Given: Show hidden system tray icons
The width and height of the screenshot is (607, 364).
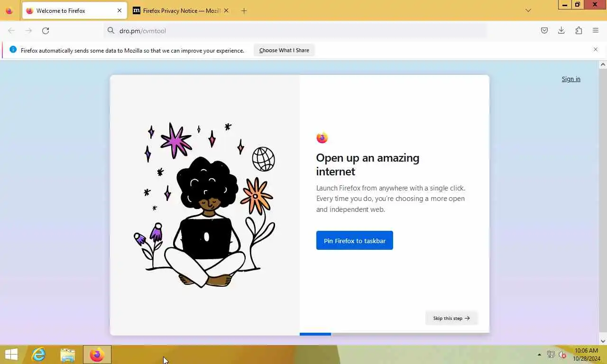Looking at the screenshot, I should click(539, 355).
